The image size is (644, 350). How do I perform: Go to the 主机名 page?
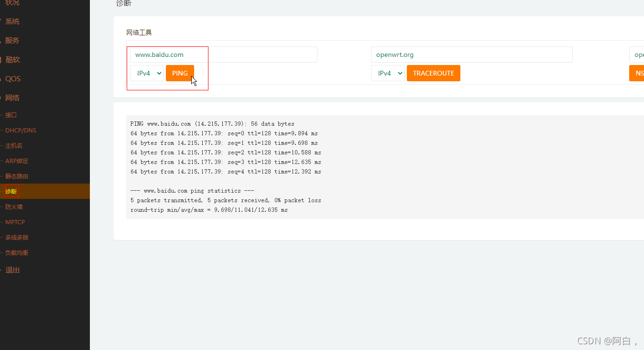coord(14,146)
